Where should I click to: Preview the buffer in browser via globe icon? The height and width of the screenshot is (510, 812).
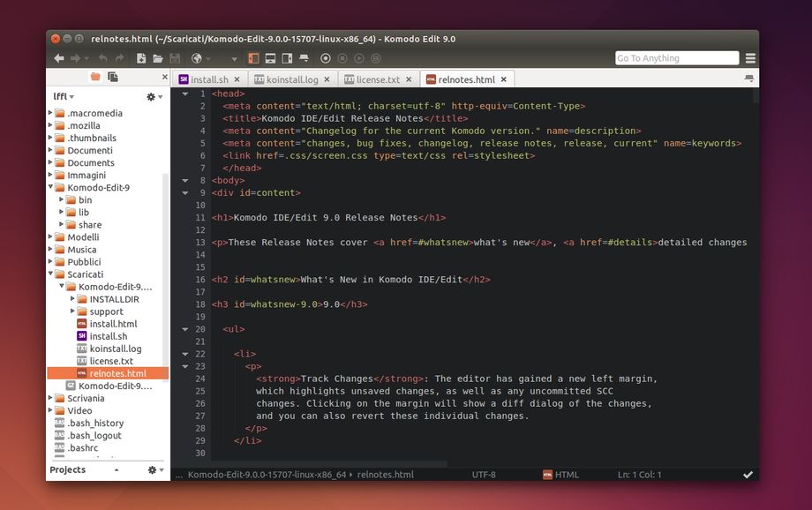coord(196,58)
